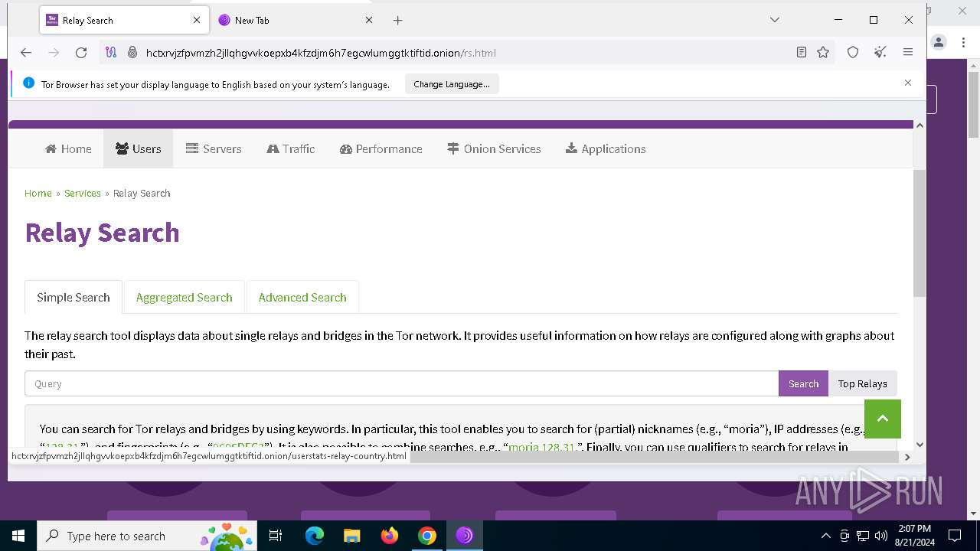Click the profile icon in background window
Image resolution: width=980 pixels, height=551 pixels.
pyautogui.click(x=939, y=42)
